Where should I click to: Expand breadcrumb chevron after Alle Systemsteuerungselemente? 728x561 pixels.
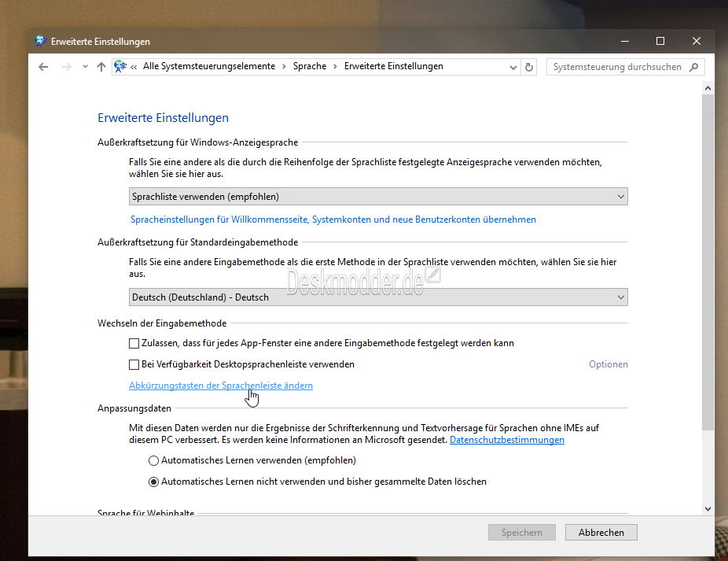click(x=284, y=66)
